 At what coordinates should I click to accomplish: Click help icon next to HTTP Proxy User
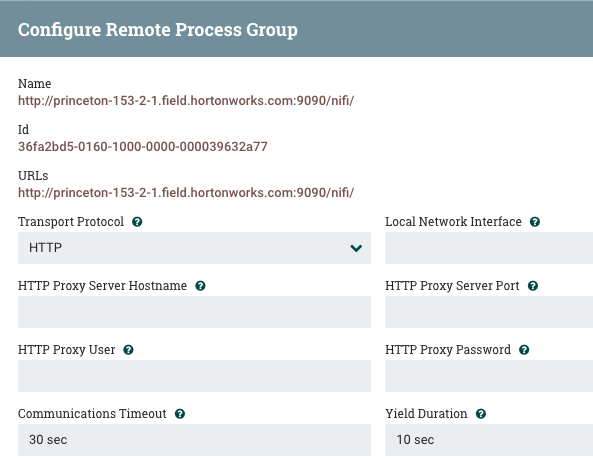(x=129, y=350)
